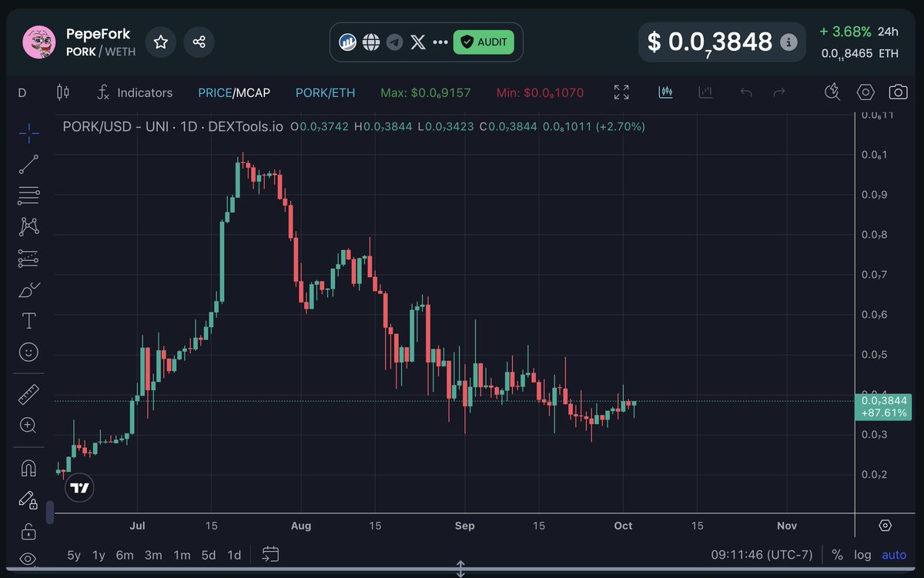Open the quick search lightning icon
924x578 pixels.
click(832, 92)
